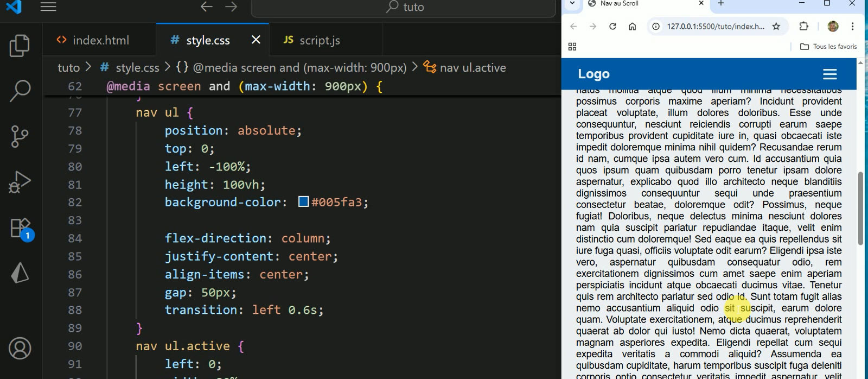Click the 'tuto' breadcrumb folder
868x379 pixels.
coord(68,67)
